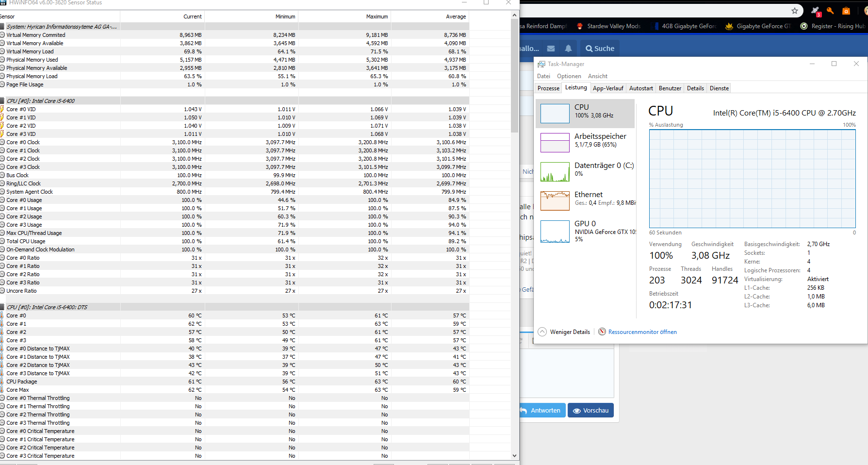The height and width of the screenshot is (465, 868).
Task: Select the Ethernet performance entry
Action: pos(585,201)
